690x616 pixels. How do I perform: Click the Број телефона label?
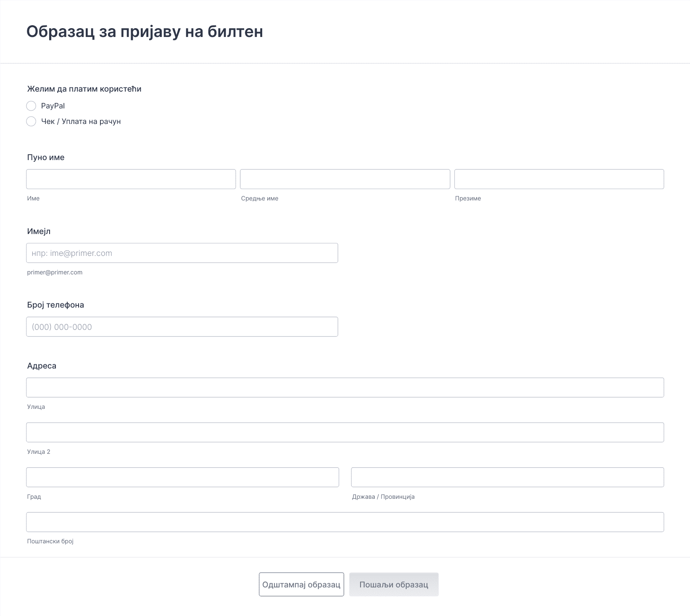[55, 305]
